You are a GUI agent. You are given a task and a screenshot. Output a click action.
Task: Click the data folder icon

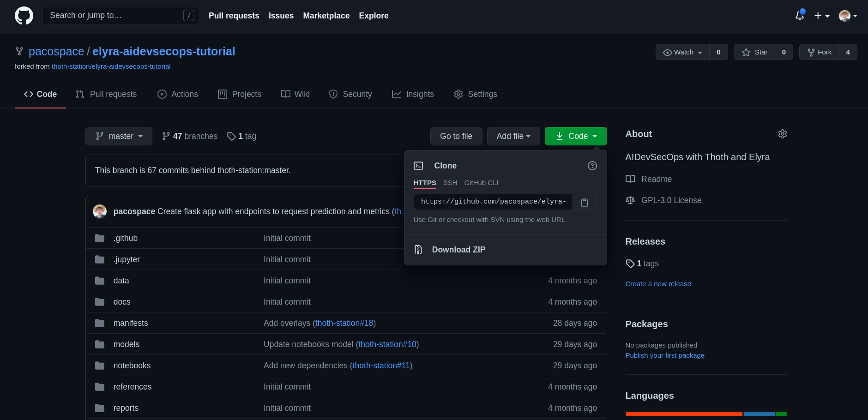click(100, 281)
